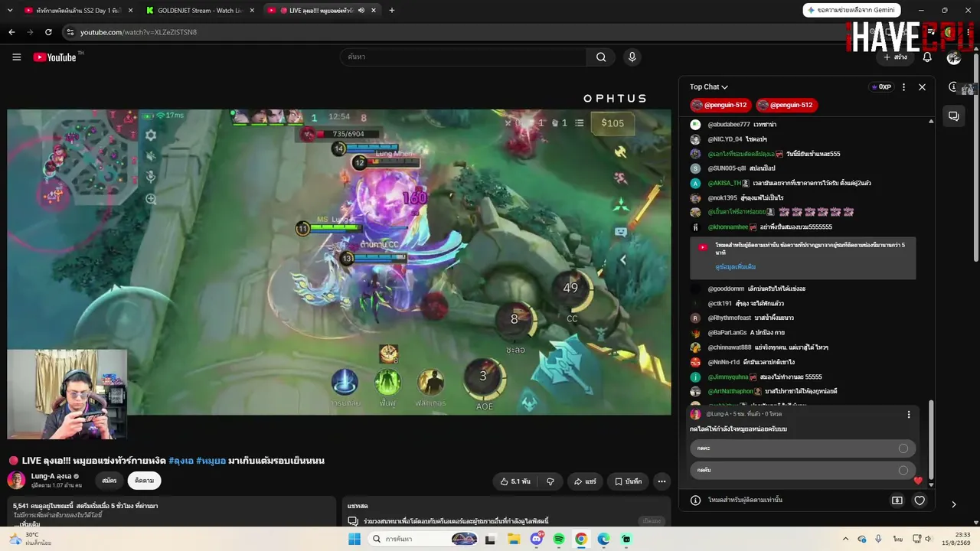
Task: Like the video with thumbs up
Action: 515,481
